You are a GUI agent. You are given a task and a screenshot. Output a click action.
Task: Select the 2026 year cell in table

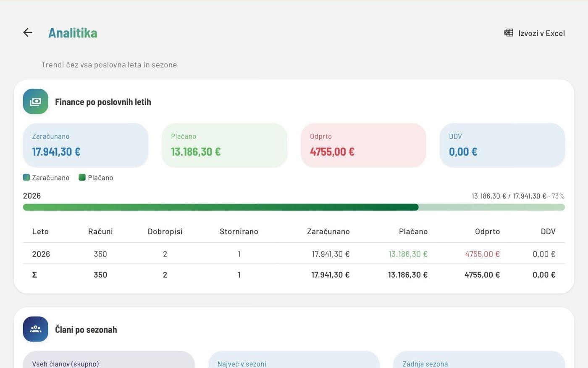(41, 254)
